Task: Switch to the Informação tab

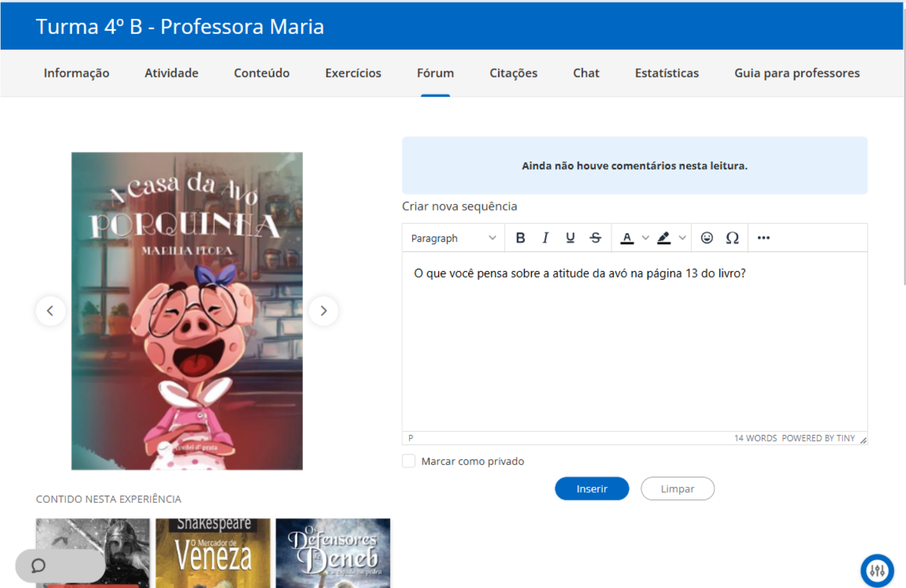Action: click(x=76, y=73)
